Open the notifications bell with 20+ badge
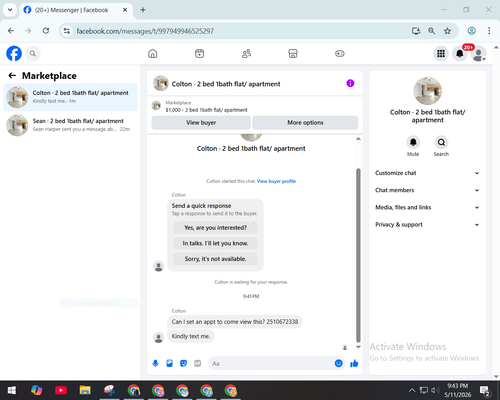500x400 pixels. tap(460, 53)
